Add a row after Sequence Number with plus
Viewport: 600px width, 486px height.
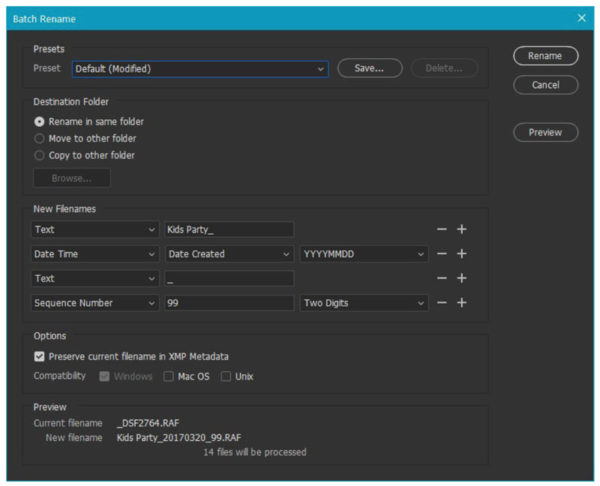coord(461,303)
